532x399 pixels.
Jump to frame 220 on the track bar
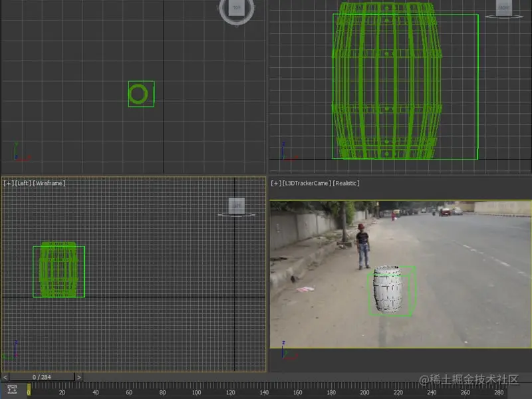tap(398, 392)
